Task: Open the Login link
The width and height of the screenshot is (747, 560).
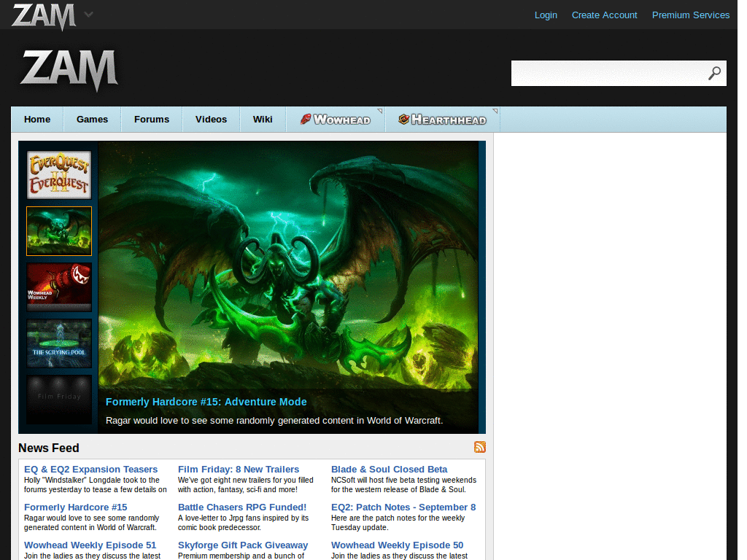Action: pos(546,15)
